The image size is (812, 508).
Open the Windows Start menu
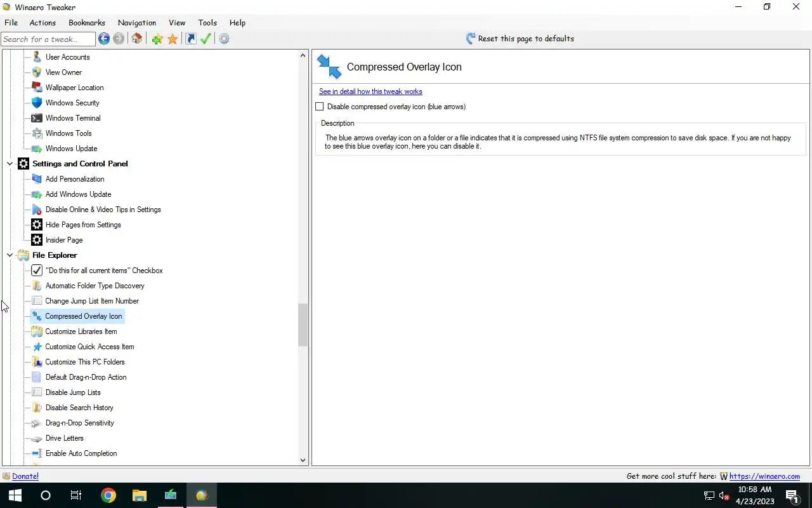click(x=15, y=495)
